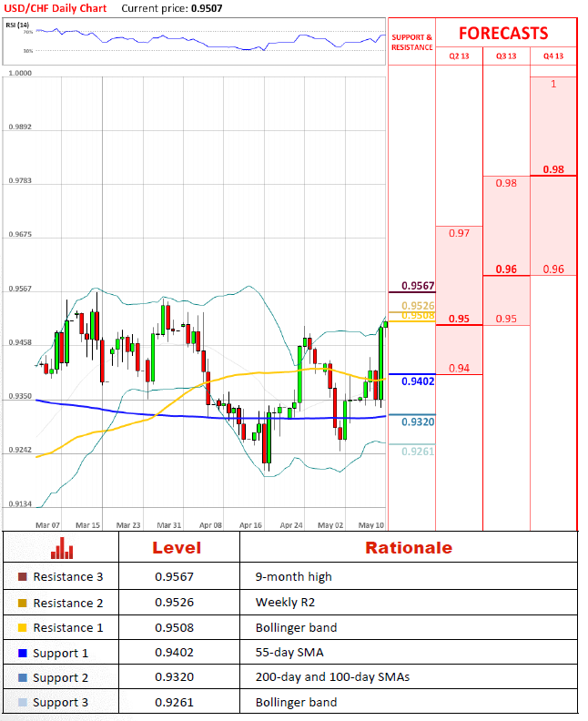Click the Q4 13 forecast value 1

coord(553,84)
